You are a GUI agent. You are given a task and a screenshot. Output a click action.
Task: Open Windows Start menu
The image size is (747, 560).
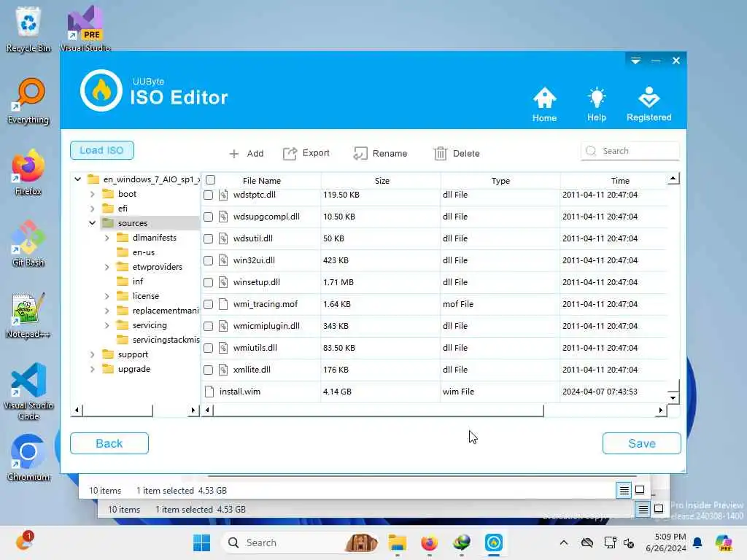(201, 542)
